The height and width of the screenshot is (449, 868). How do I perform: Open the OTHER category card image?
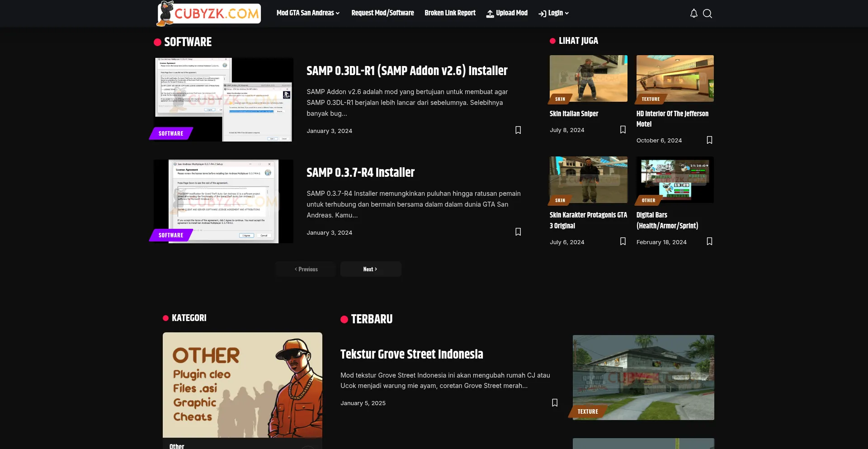tap(242, 385)
